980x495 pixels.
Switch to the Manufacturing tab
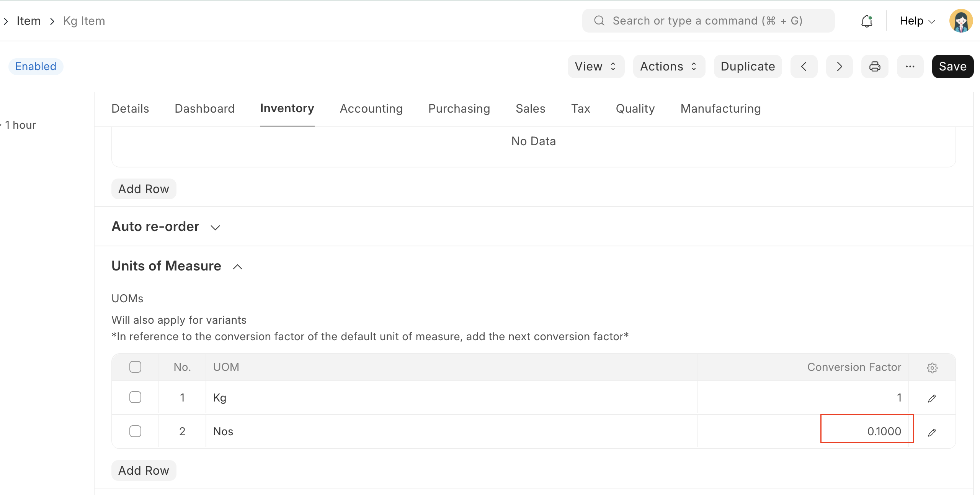coord(720,108)
